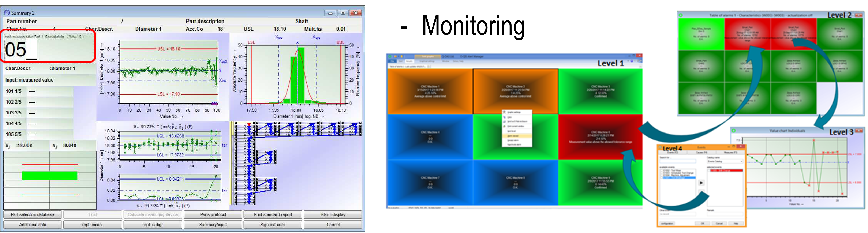Select measurement row 101 1/5
The height and width of the screenshot is (233, 868).
coord(38,91)
